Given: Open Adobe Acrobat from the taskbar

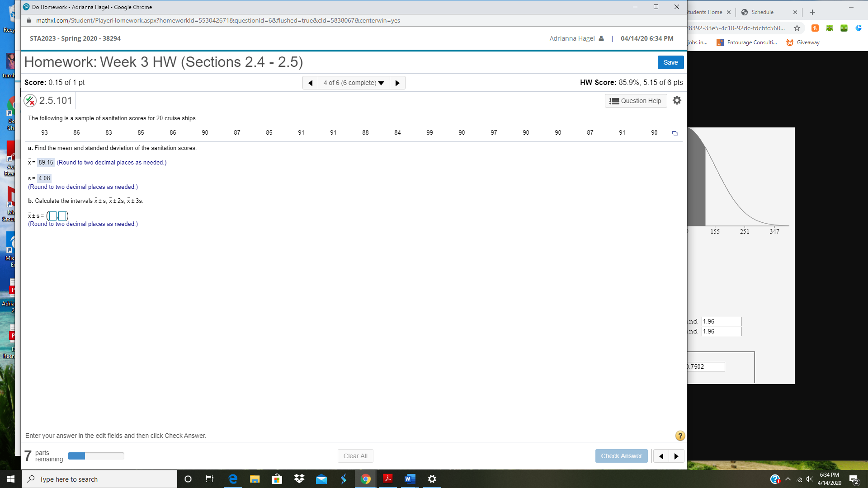Looking at the screenshot, I should (x=388, y=479).
